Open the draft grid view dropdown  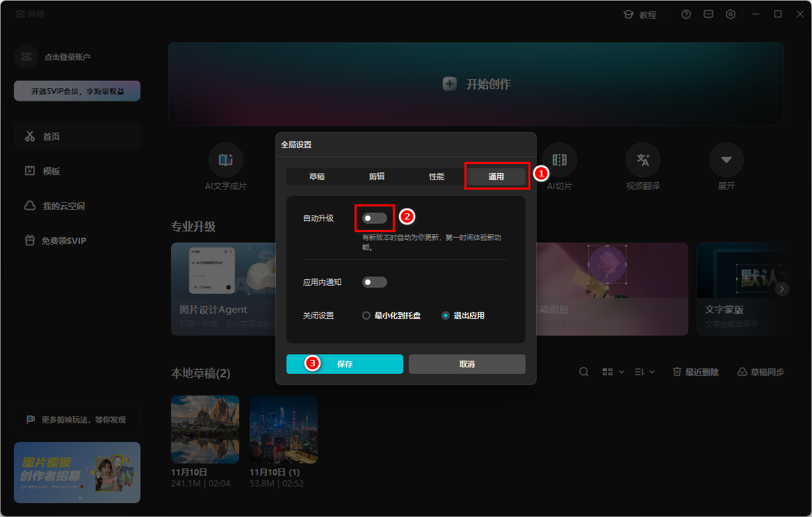point(612,372)
